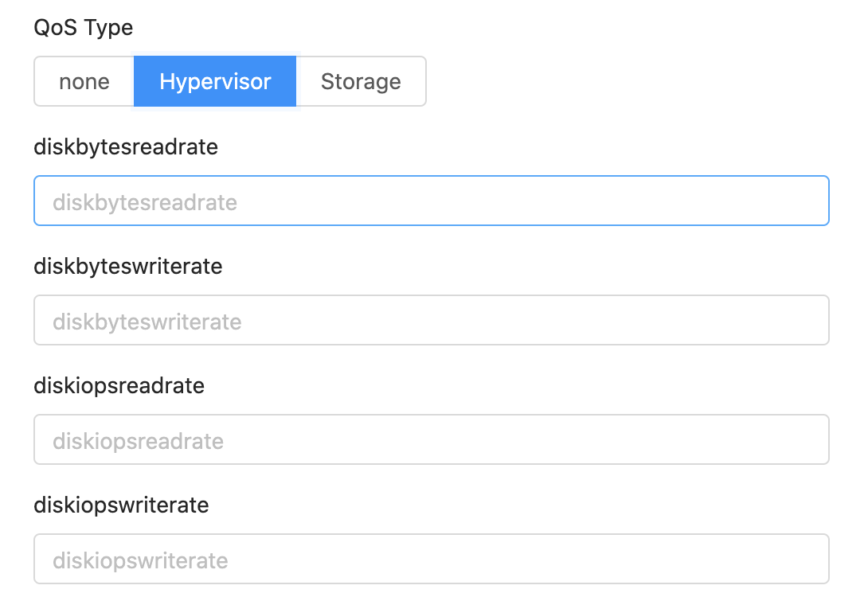Deselect Hypervisor by clicking none
868x597 pixels.
click(84, 80)
